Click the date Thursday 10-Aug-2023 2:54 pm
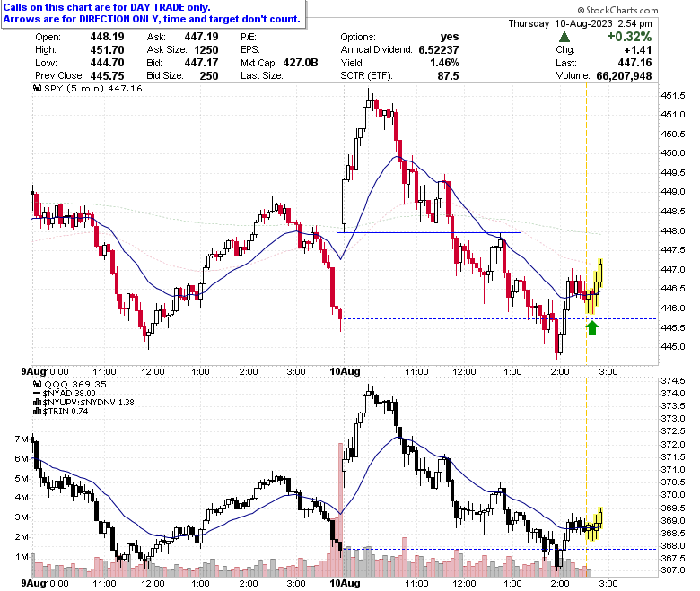Viewport: 700px width, 591px height. pos(580,23)
